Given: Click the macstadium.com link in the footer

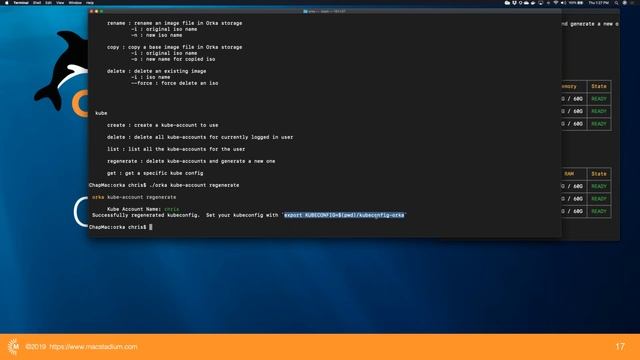Looking at the screenshot, I should [93, 347].
